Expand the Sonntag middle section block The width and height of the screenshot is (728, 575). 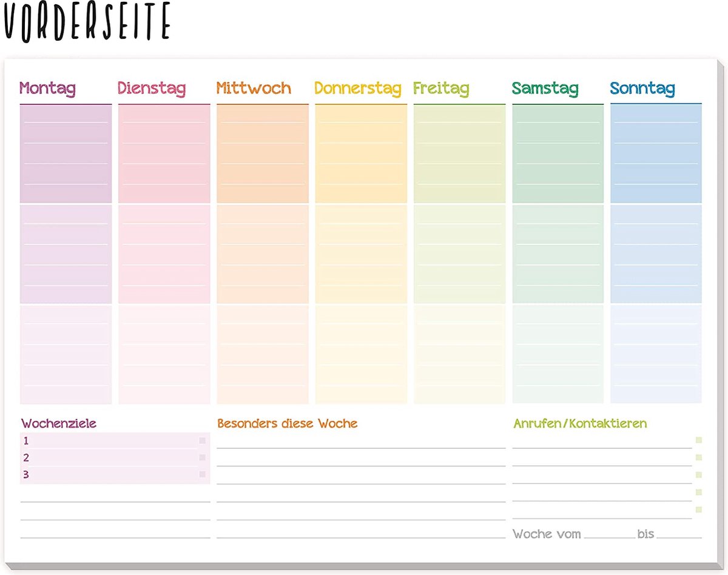(656, 252)
